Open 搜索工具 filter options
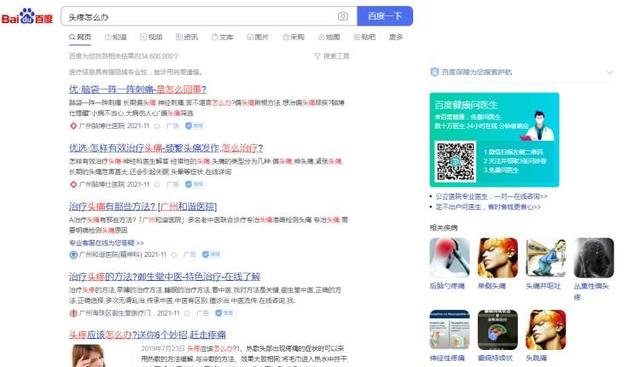640x367 pixels. [x=332, y=56]
